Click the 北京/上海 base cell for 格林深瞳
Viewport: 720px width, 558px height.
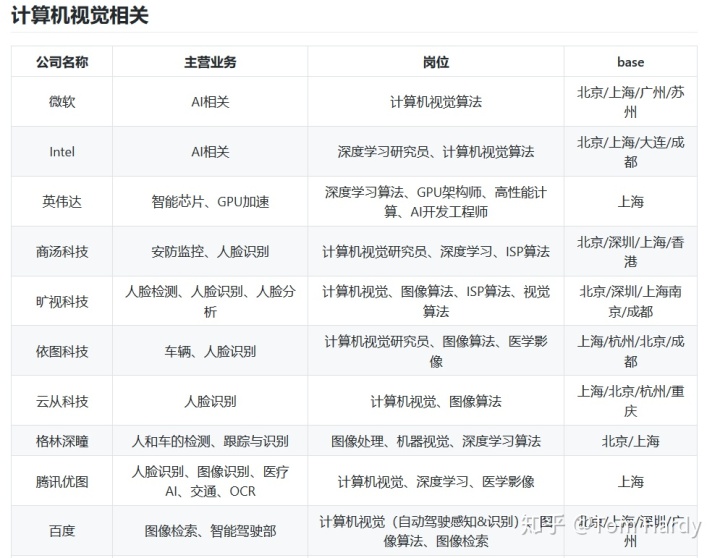(x=630, y=441)
